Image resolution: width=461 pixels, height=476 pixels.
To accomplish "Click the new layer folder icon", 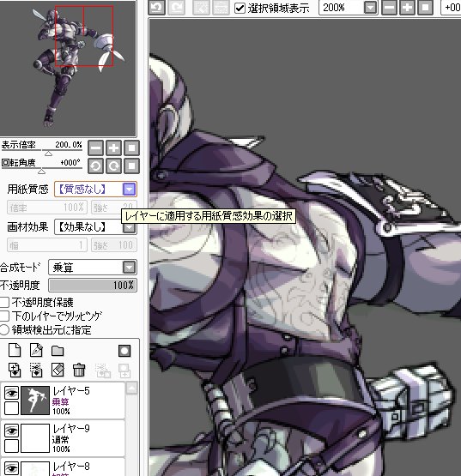I will (58, 351).
